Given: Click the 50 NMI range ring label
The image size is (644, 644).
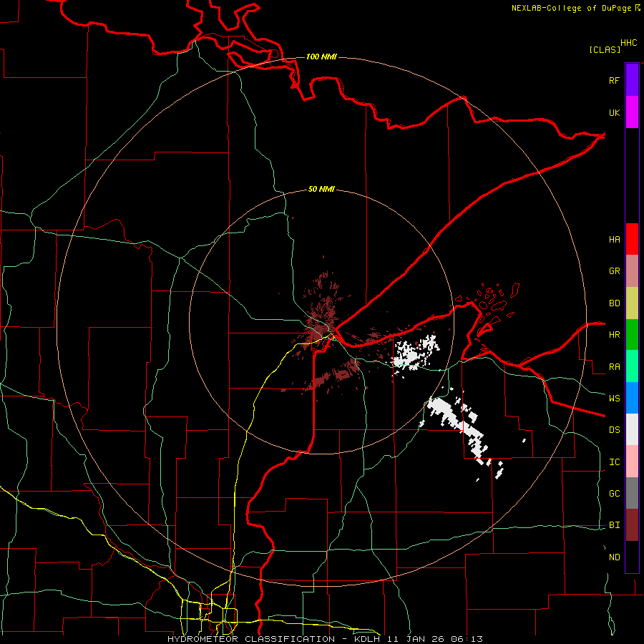Looking at the screenshot, I should pos(321,189).
